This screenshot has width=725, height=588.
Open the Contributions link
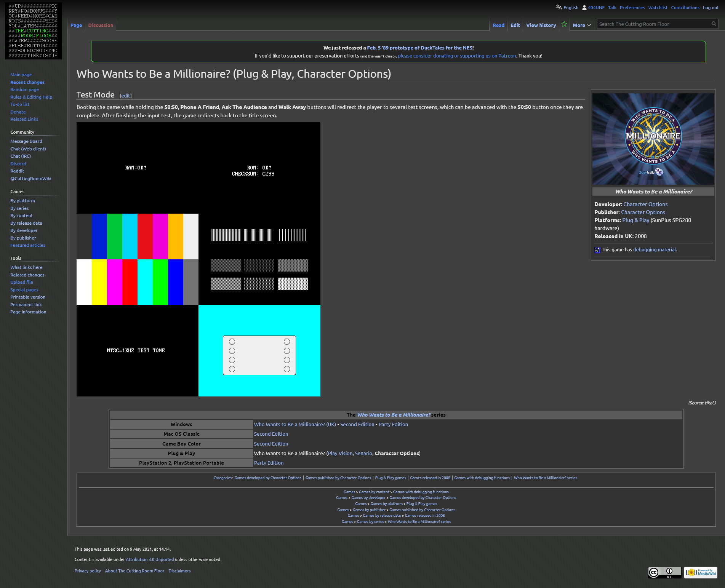[x=685, y=8]
